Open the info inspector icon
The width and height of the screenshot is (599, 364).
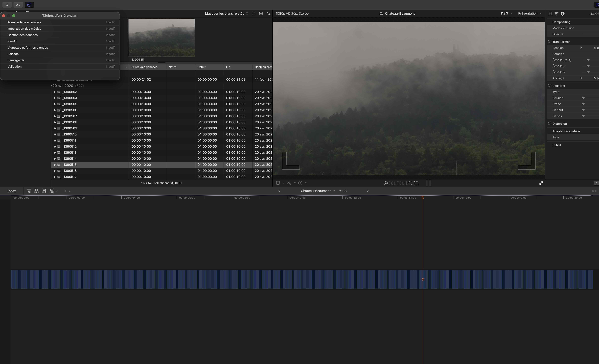562,14
